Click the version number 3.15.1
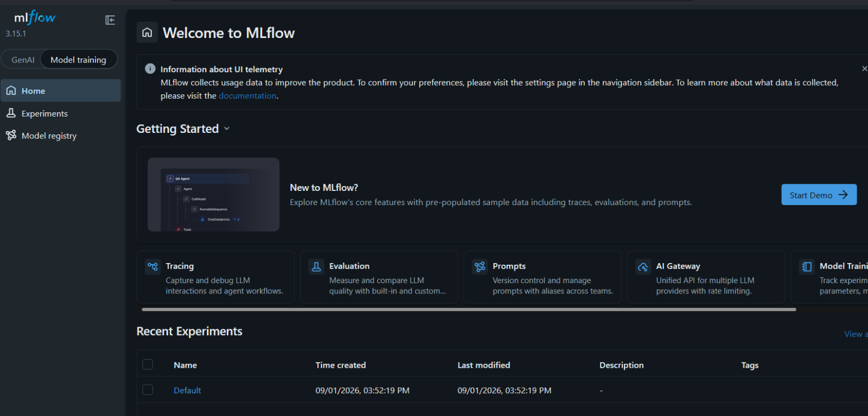This screenshot has height=416, width=868. pyautogui.click(x=16, y=34)
